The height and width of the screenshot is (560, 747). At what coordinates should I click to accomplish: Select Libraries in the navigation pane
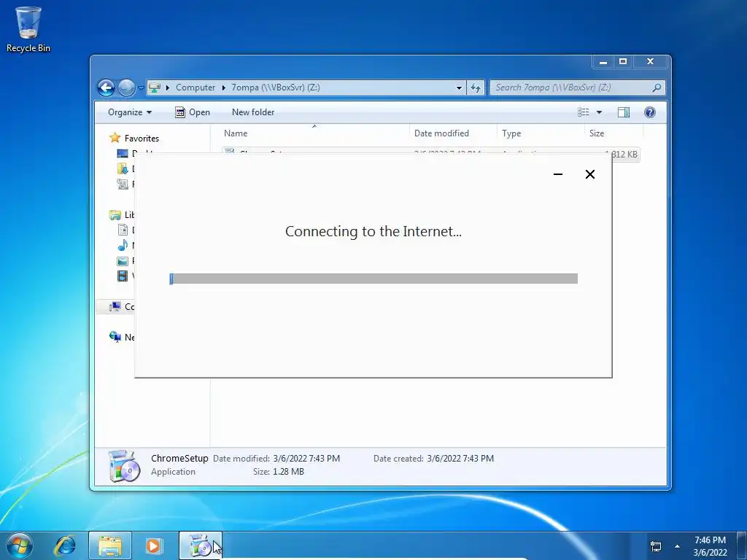coord(122,215)
